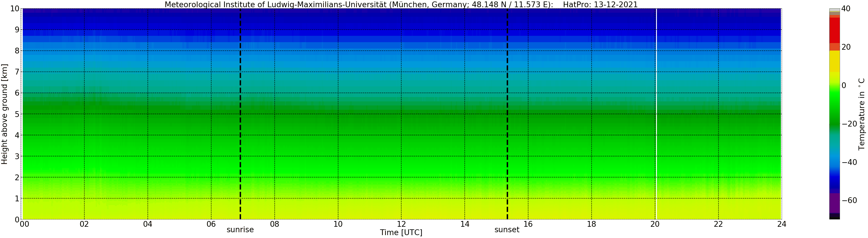Click height axis tick label '4'
Viewport: 868px width, 238px height.
pos(17,135)
